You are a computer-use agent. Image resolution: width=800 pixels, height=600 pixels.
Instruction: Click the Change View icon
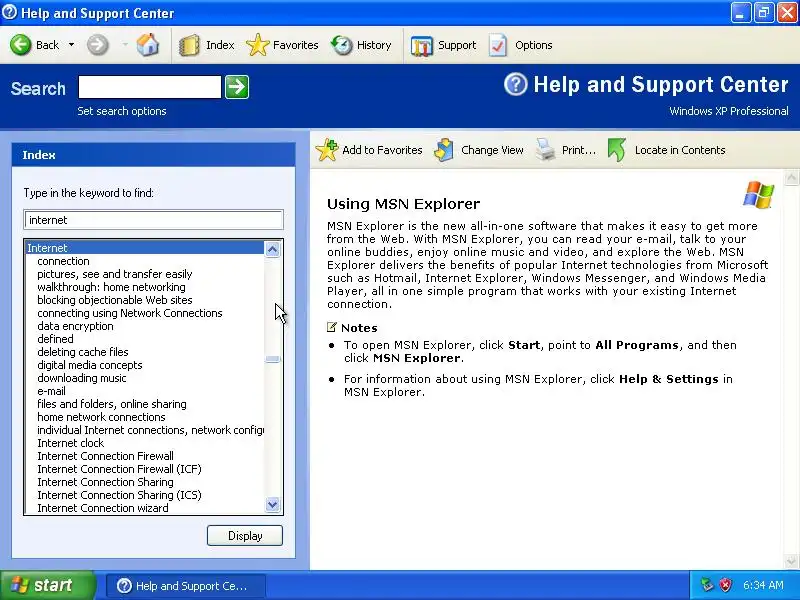click(x=444, y=150)
